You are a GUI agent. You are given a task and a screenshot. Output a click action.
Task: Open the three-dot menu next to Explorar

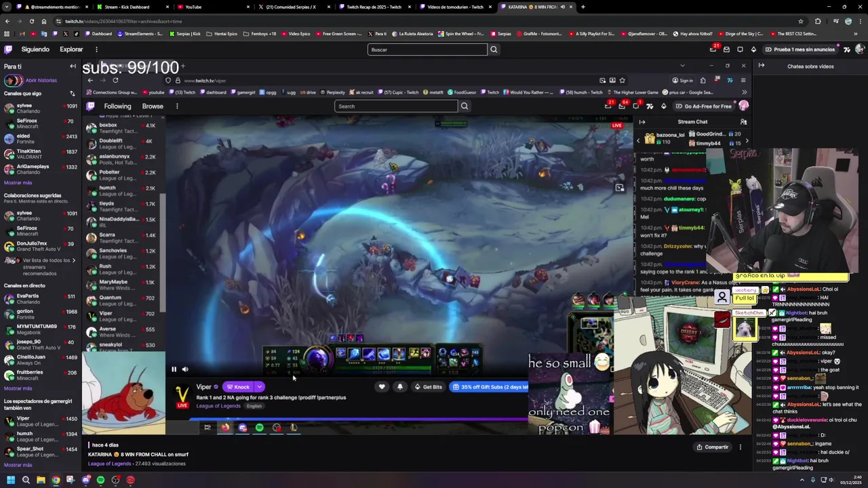coord(96,49)
